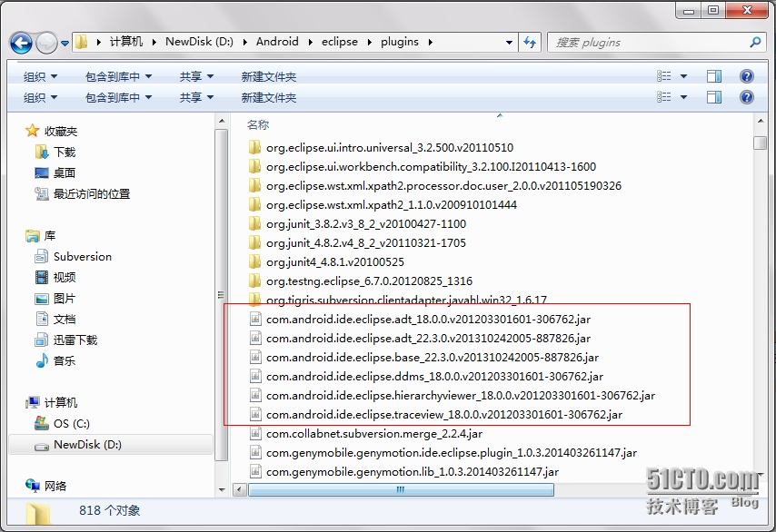This screenshot has width=776, height=532.
Task: Click the magnifier search icon
Action: click(755, 43)
